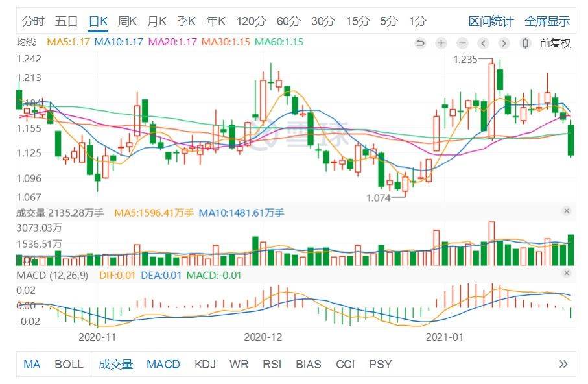
Task: Toggle the 成交量 sub-indicator
Action: point(115,364)
